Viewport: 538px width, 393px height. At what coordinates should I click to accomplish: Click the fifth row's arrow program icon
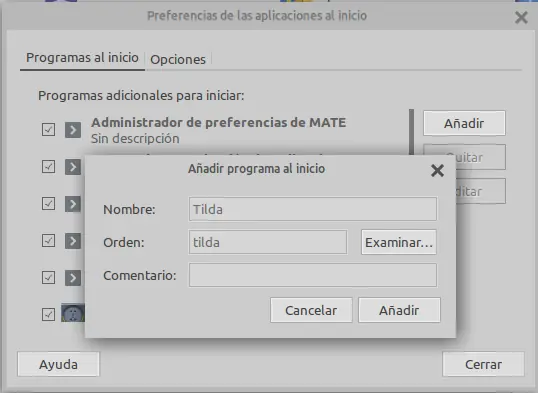click(73, 278)
